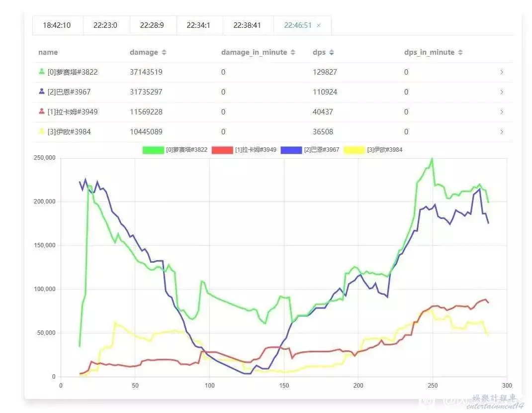Sort table by dps column arrows

pos(332,52)
